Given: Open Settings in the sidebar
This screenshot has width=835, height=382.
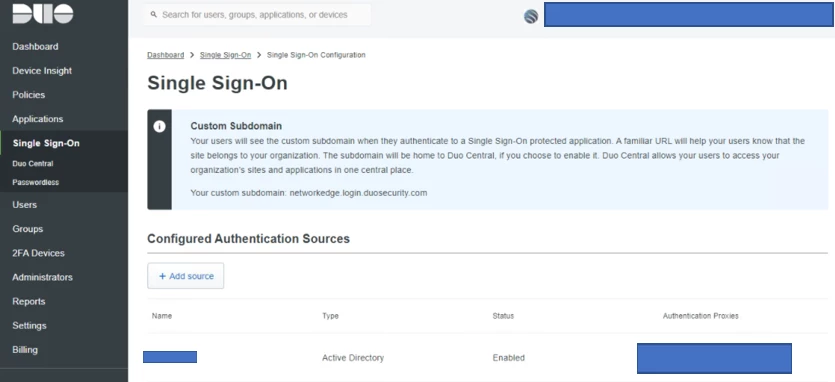Looking at the screenshot, I should [29, 326].
